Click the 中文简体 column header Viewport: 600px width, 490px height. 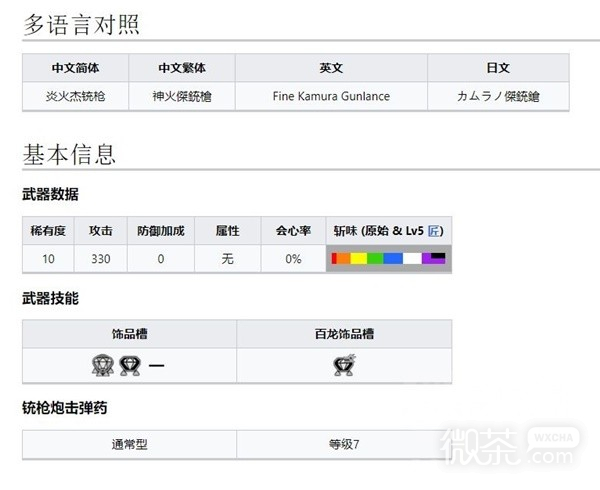pos(75,68)
